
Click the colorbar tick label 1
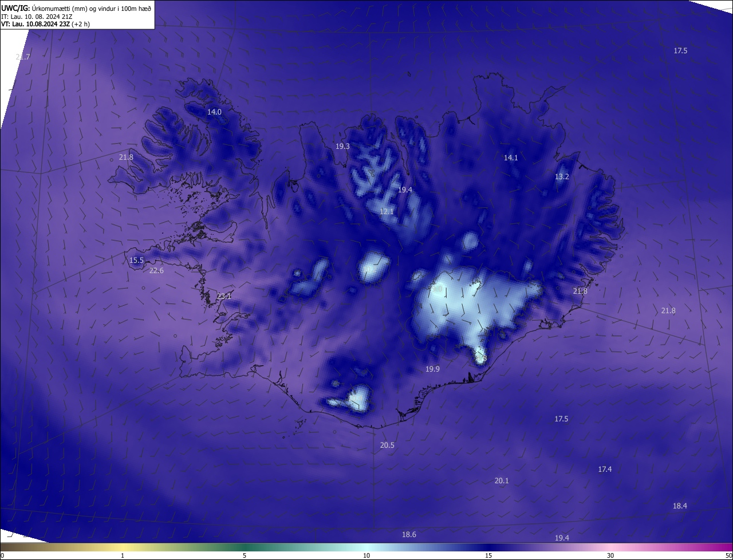point(123,555)
